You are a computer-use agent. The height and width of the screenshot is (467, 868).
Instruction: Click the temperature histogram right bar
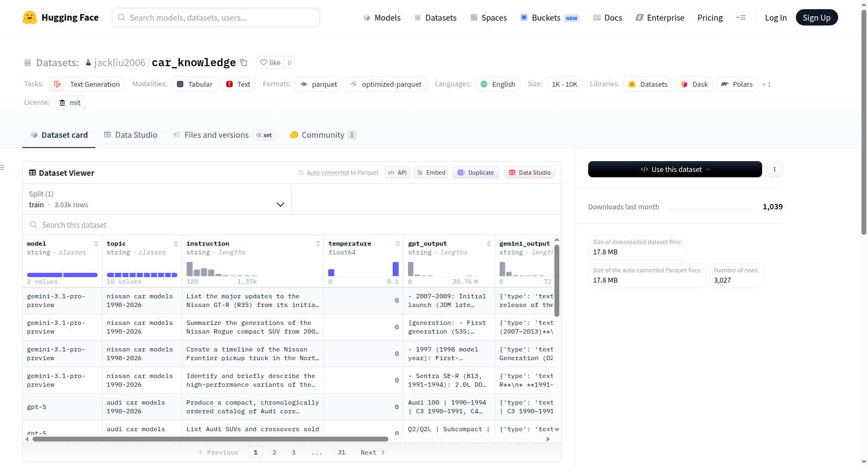click(395, 269)
